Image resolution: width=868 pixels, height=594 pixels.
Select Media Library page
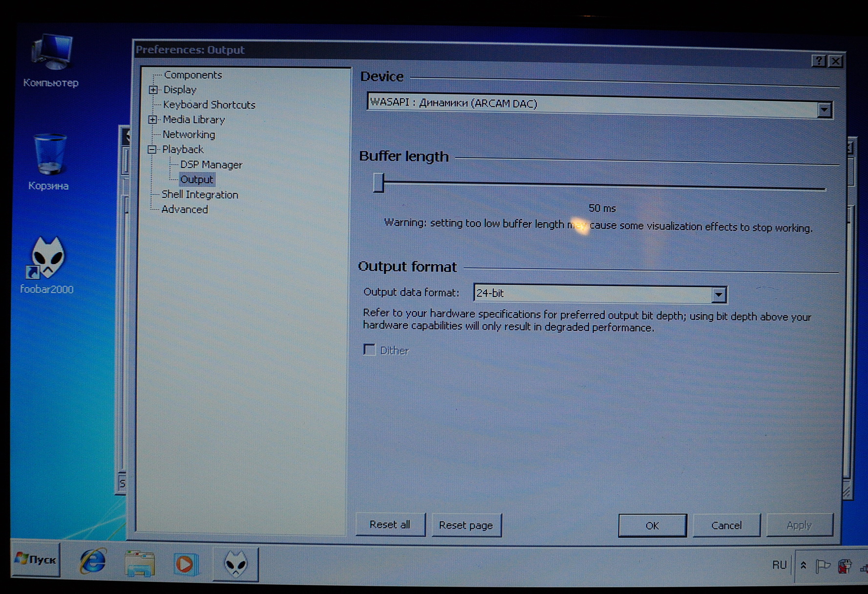tap(194, 120)
